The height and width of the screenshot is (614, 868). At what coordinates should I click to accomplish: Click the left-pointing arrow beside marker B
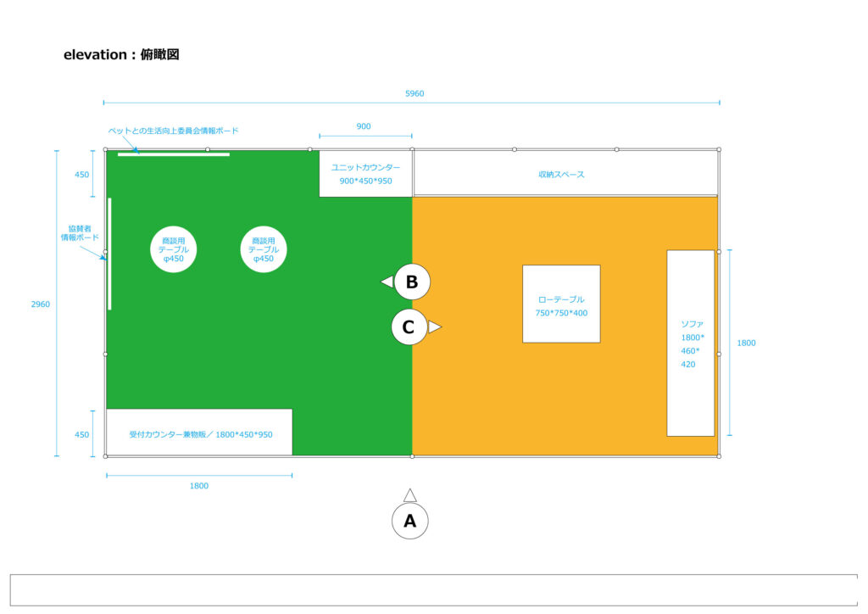387,282
